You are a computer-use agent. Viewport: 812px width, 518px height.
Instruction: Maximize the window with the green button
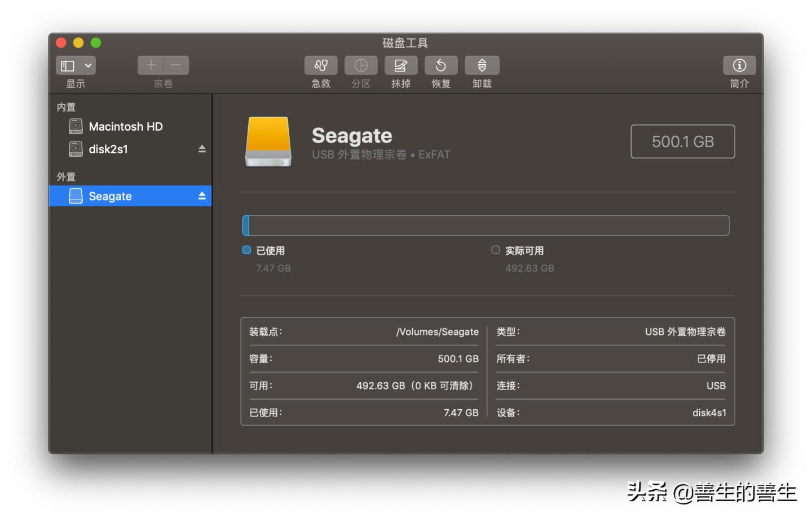(x=96, y=43)
